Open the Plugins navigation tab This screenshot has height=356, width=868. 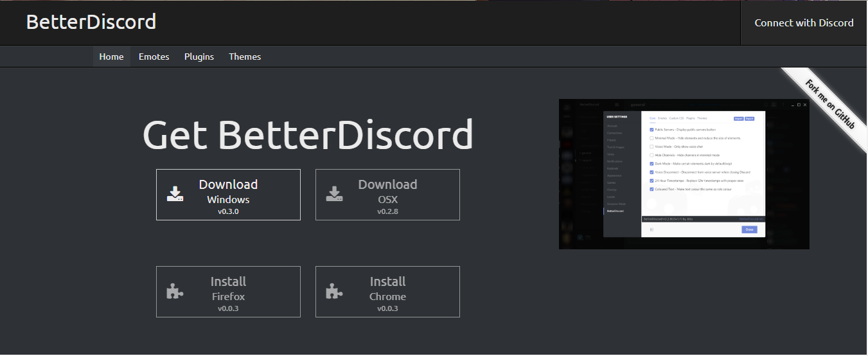point(199,57)
